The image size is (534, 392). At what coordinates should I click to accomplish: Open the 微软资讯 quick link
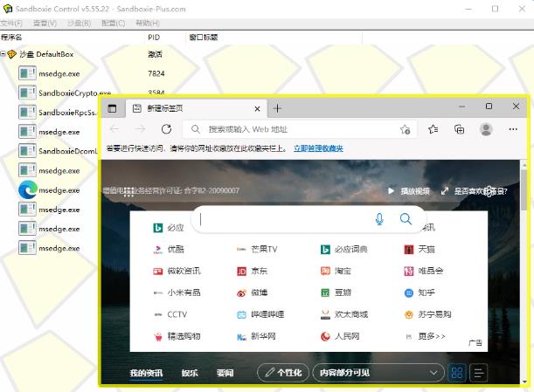tap(177, 271)
